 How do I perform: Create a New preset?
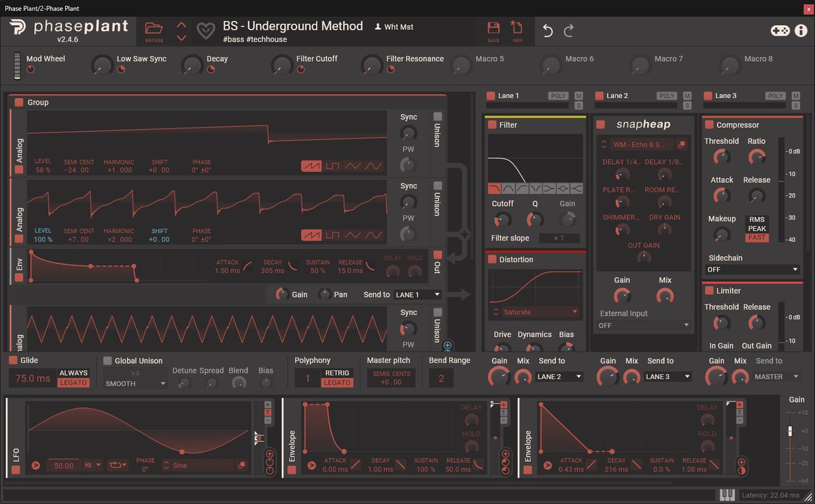(x=517, y=28)
